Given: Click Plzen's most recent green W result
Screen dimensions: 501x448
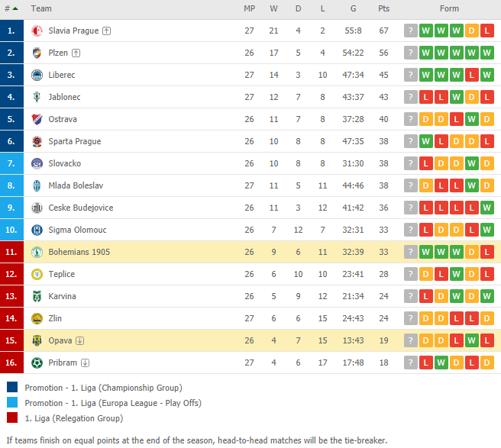Looking at the screenshot, I should 425,53.
